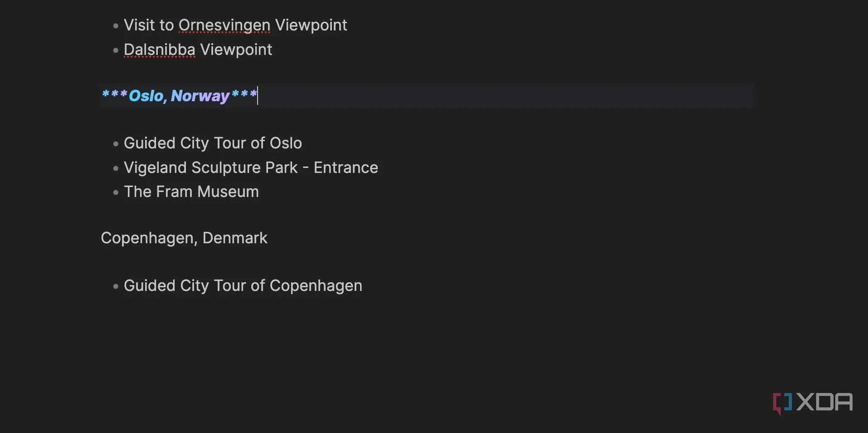Click the leading asterisks before Oslo
The height and width of the screenshot is (433, 868).
point(114,95)
